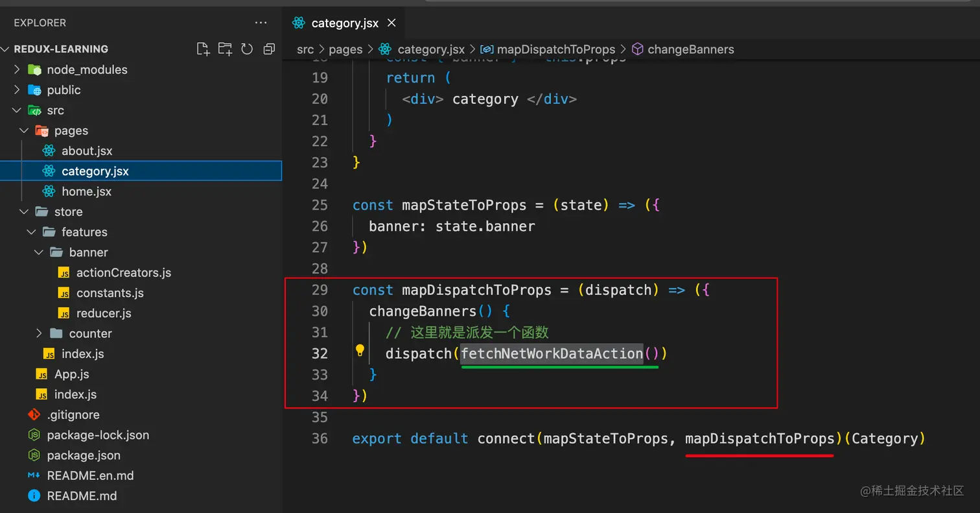980x513 pixels.
Task: Click the mapStateToProps name on line 25
Action: 464,205
